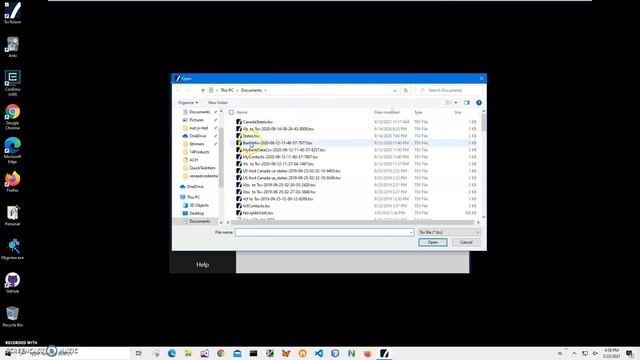This screenshot has height=360, width=640.
Task: Refresh the Documents folder listing
Action: tap(406, 90)
